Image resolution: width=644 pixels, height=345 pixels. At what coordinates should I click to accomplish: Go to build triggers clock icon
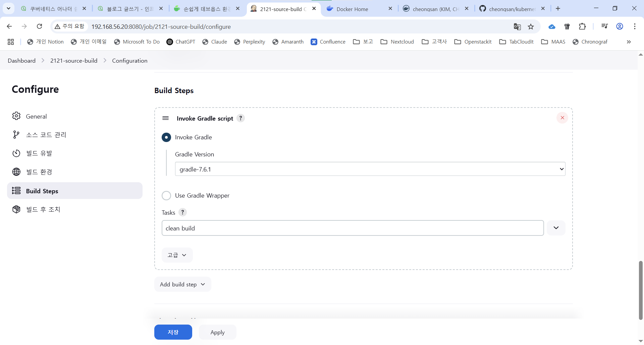(x=16, y=153)
